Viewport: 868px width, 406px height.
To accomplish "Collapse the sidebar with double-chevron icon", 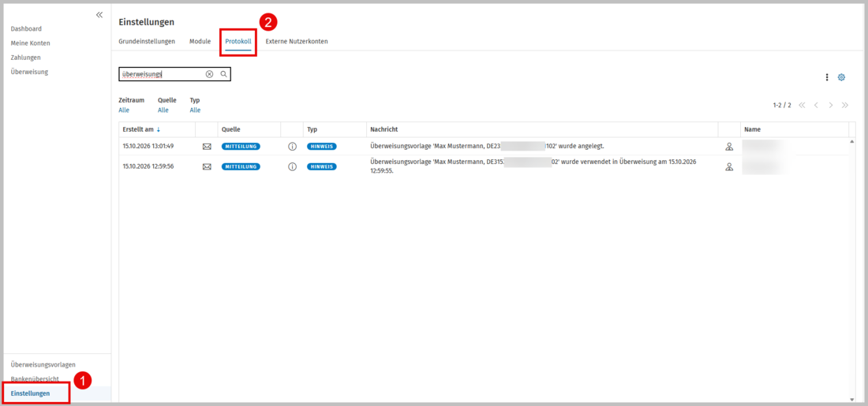I will [x=99, y=15].
